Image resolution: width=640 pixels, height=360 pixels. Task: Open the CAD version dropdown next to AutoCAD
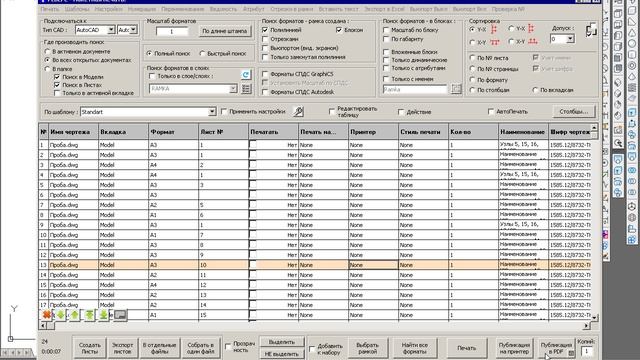coord(133,30)
